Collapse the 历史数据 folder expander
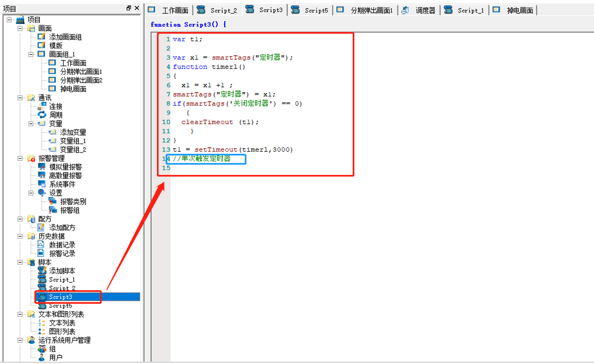Image resolution: width=594 pixels, height=364 pixels. (20, 236)
